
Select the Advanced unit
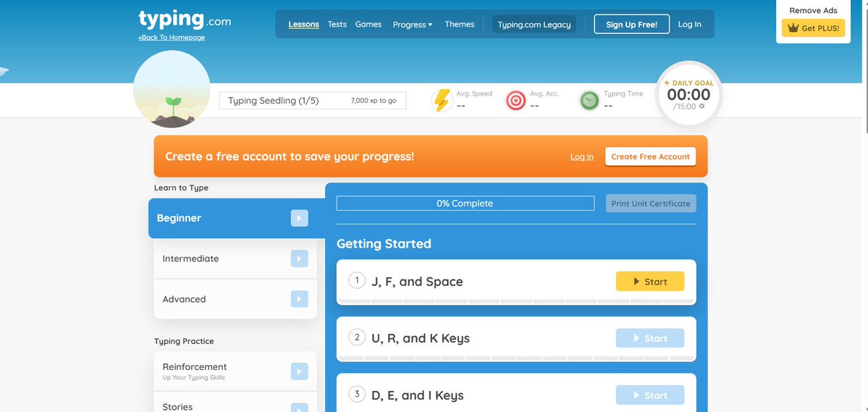[x=235, y=299]
